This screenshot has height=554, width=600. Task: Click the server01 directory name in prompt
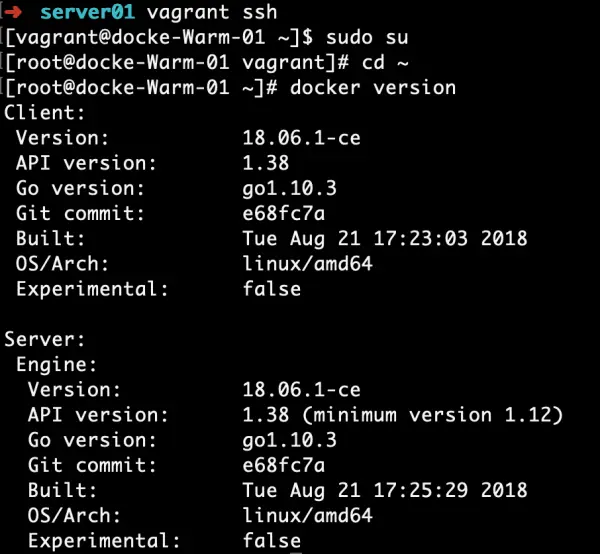tap(87, 13)
